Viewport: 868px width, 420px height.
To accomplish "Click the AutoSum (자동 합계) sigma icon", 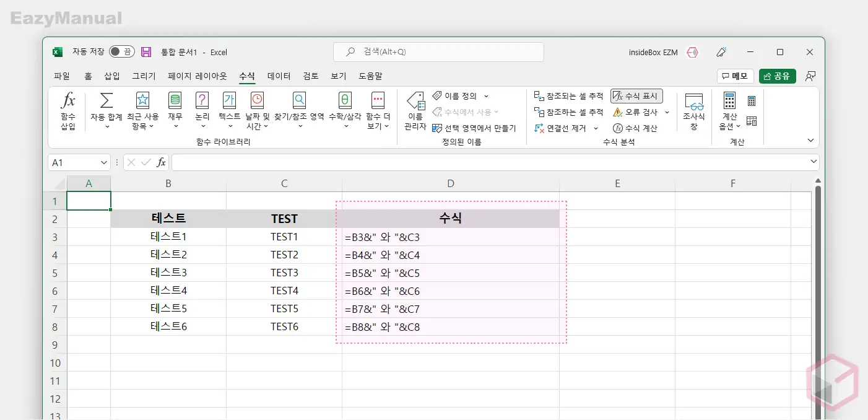I will (x=106, y=100).
